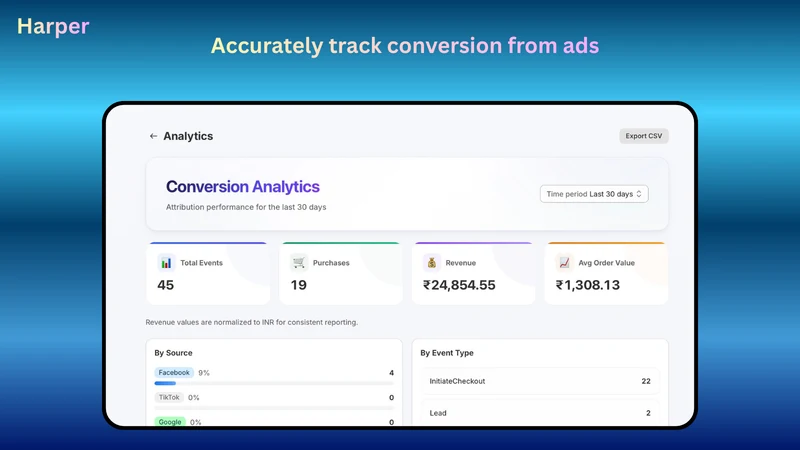
Task: Click the InitiateCheckout count 22
Action: click(646, 381)
